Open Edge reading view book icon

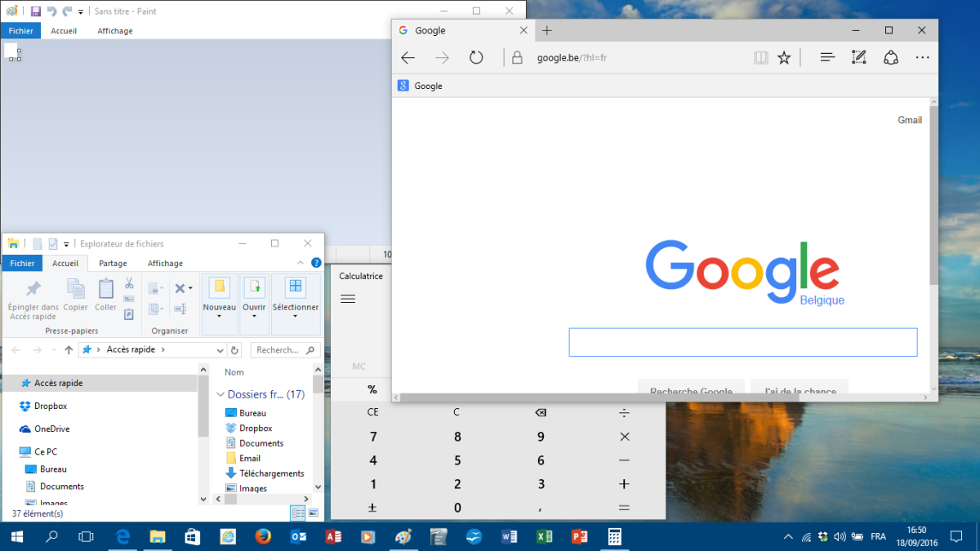[x=760, y=58]
